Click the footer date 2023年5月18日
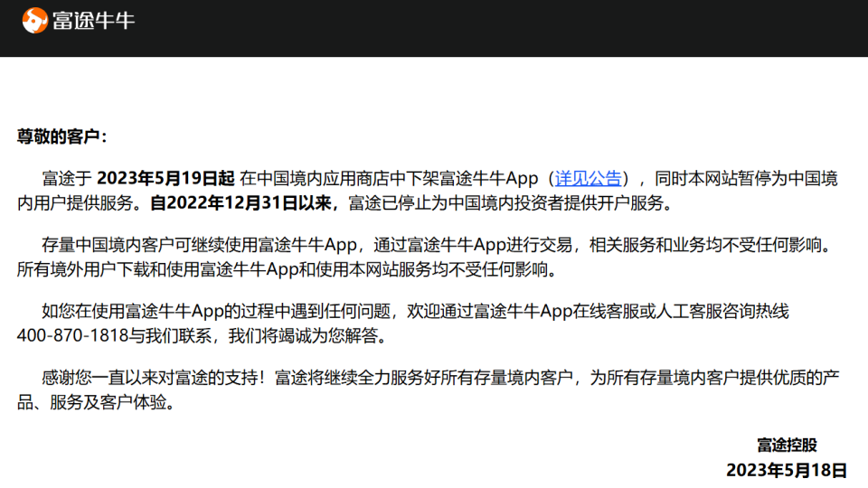The width and height of the screenshot is (868, 488). [x=787, y=470]
